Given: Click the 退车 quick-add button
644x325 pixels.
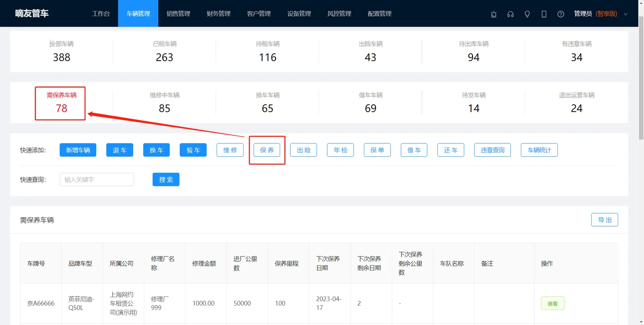Looking at the screenshot, I should (x=120, y=150).
